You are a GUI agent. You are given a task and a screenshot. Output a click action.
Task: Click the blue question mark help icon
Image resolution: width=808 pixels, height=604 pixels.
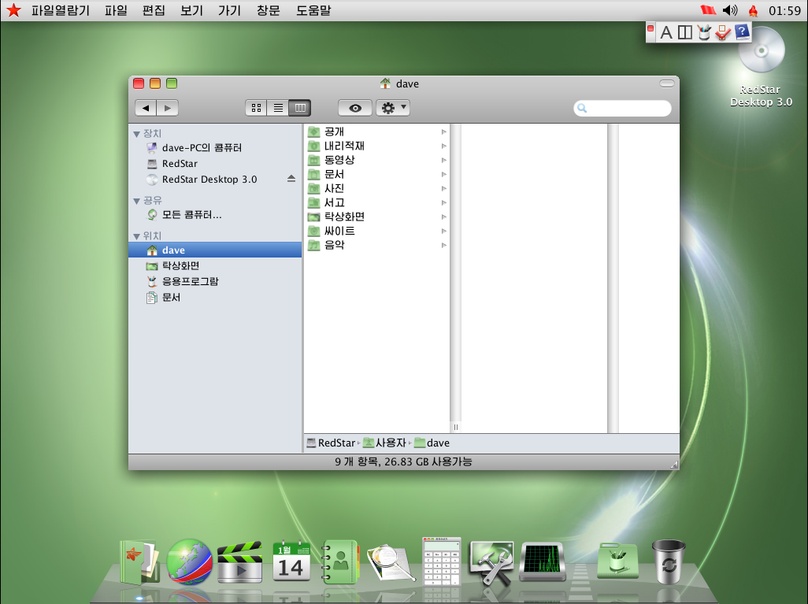742,32
